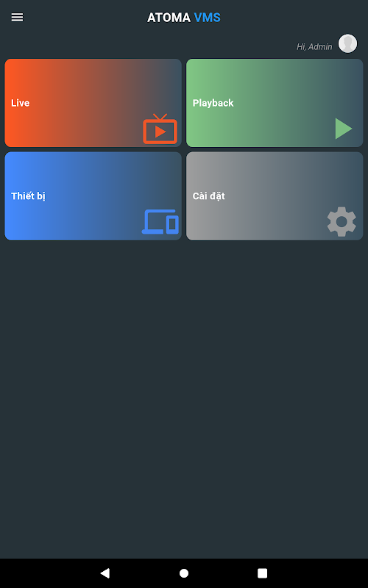Open the green Playback card

[x=275, y=103]
